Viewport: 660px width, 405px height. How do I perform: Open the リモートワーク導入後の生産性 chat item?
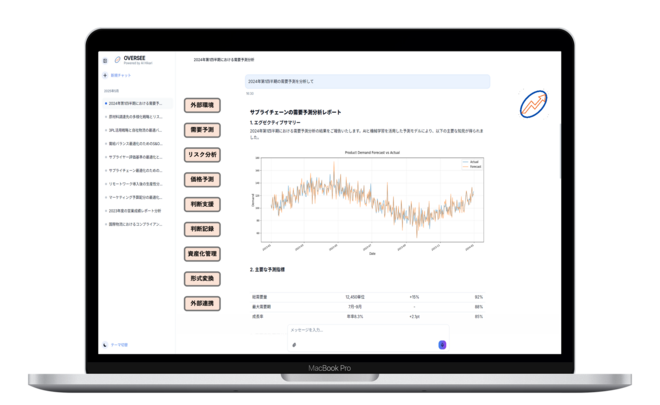click(134, 184)
